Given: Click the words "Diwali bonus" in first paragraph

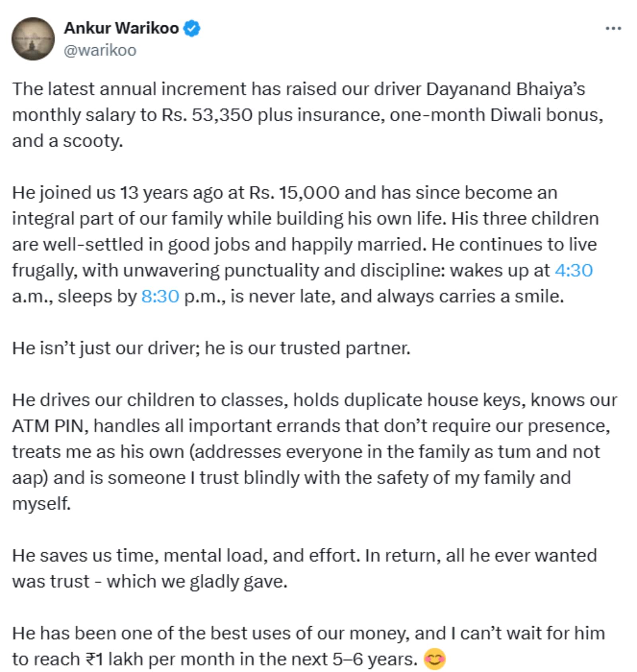Looking at the screenshot, I should pyautogui.click(x=547, y=115).
